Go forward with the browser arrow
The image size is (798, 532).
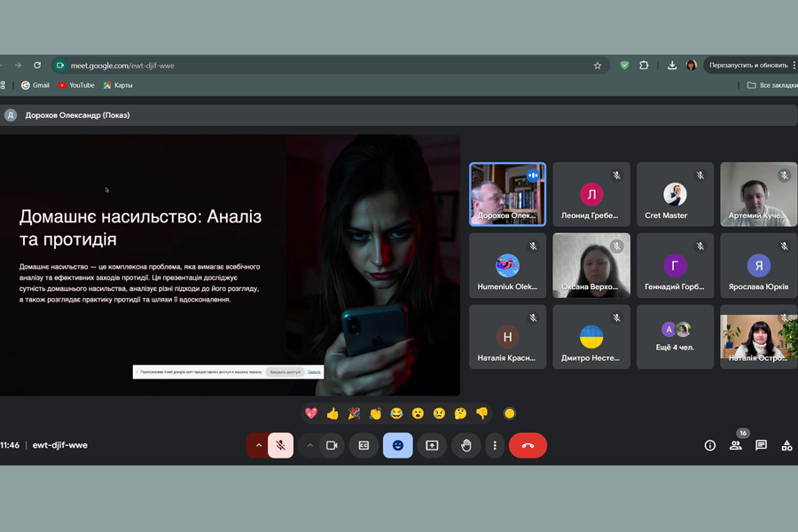point(18,65)
